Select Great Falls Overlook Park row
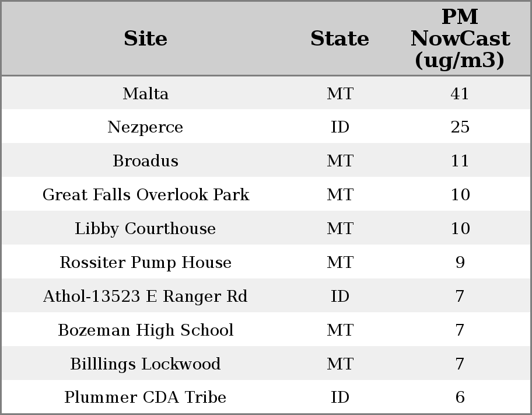This screenshot has height=415, width=532. click(x=145, y=195)
